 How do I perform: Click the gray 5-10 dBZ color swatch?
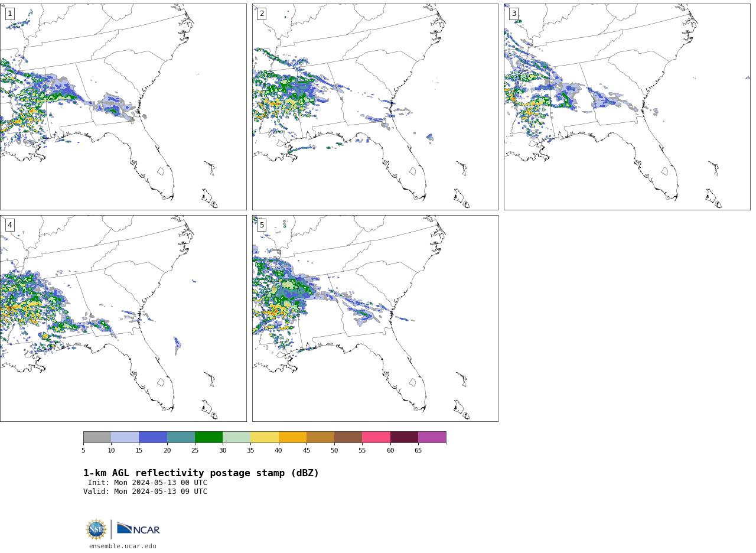tap(97, 437)
